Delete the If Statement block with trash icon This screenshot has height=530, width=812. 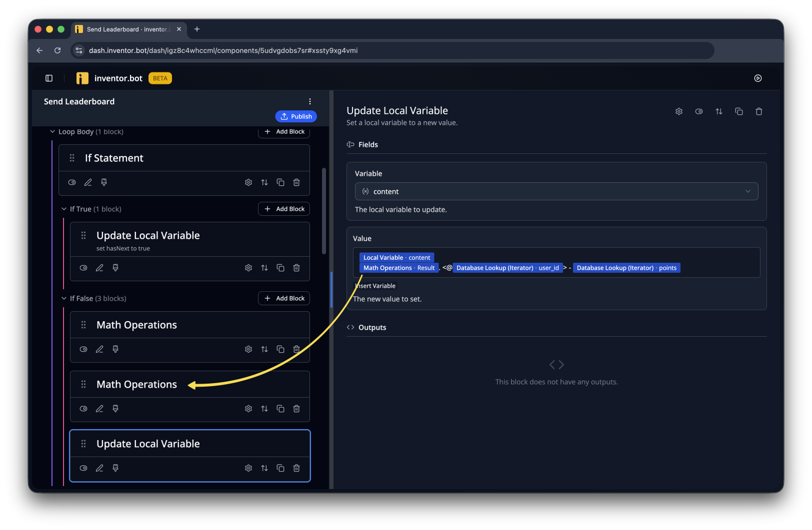click(296, 182)
